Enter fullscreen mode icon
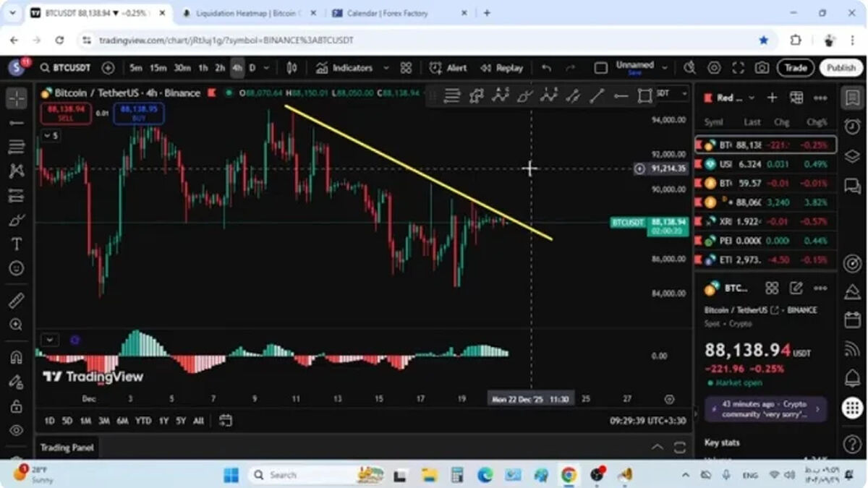This screenshot has height=488, width=868. [x=738, y=68]
